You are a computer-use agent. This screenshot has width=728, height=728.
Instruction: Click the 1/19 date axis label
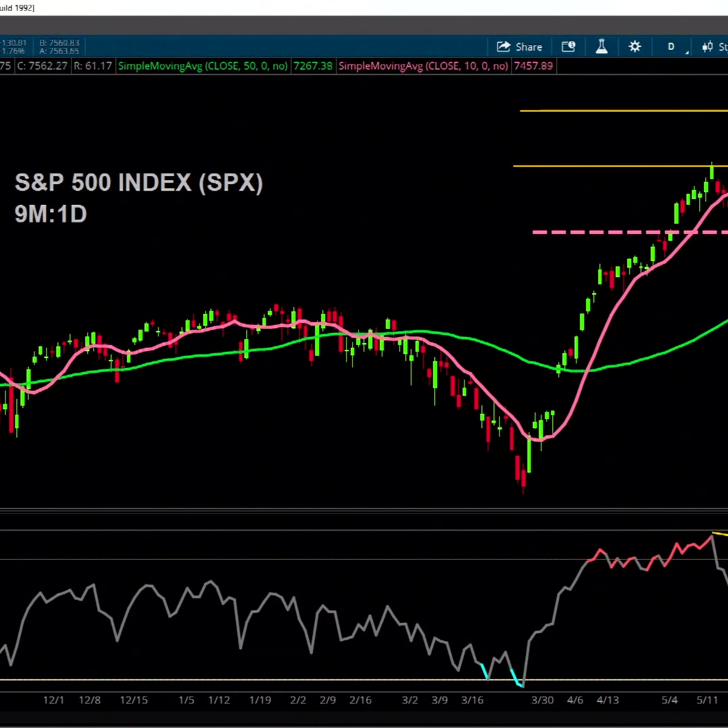point(260,700)
